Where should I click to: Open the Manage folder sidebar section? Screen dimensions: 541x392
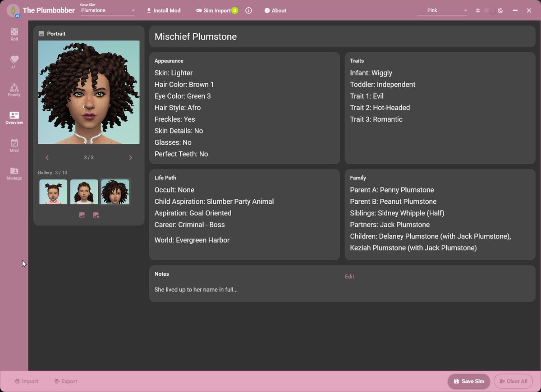(x=14, y=173)
